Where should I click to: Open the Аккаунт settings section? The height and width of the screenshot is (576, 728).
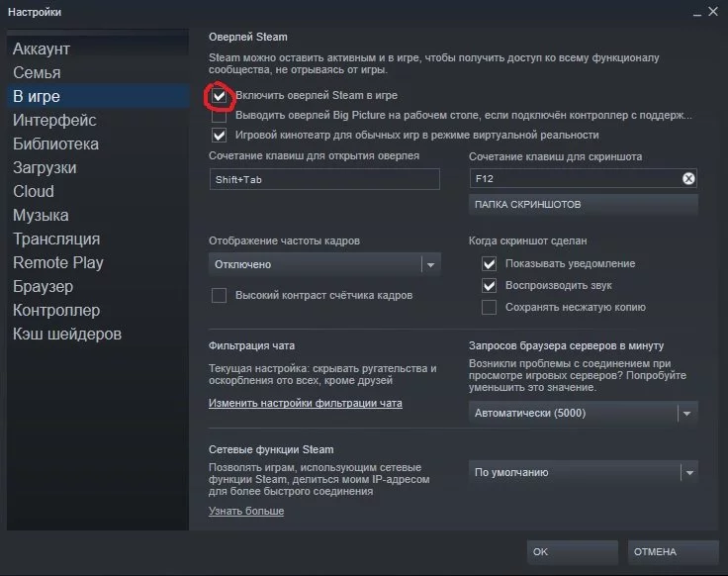click(x=98, y=48)
